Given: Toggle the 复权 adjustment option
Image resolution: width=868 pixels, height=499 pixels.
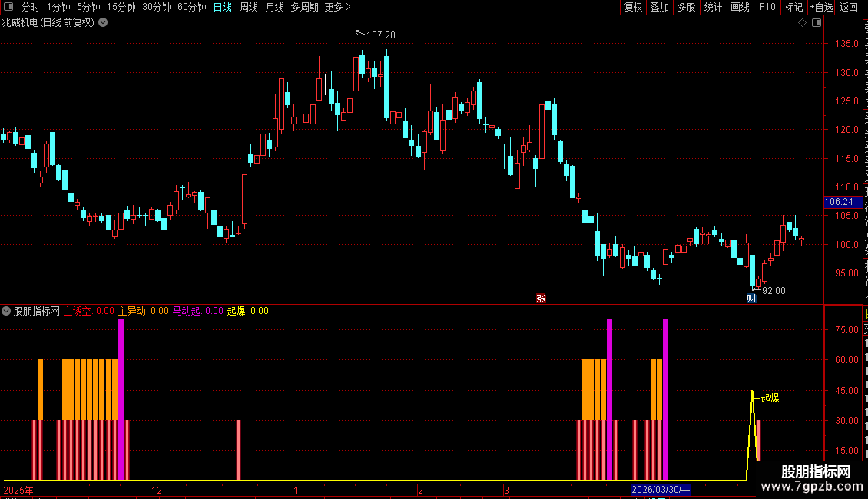Looking at the screenshot, I should pyautogui.click(x=633, y=7).
